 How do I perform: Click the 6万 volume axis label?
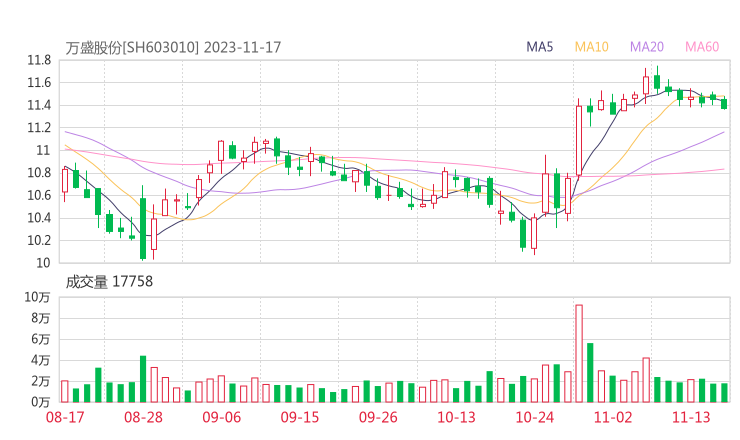click(x=41, y=339)
